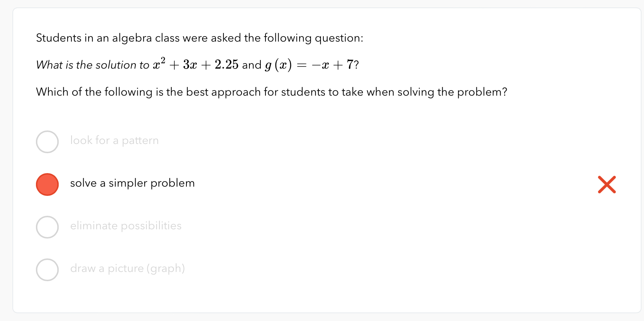Click the italicized equation in the question
The image size is (644, 321).
(x=93, y=65)
